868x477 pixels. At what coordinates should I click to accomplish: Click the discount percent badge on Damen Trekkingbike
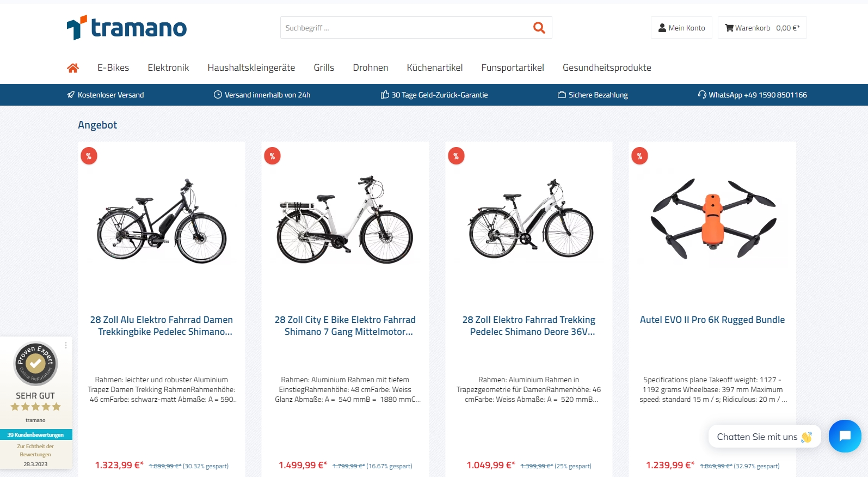tap(89, 156)
